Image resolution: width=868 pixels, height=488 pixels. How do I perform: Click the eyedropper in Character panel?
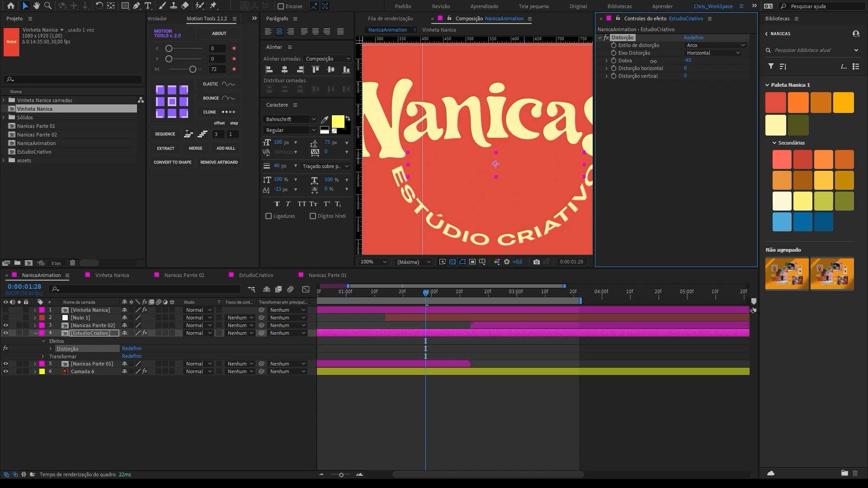pyautogui.click(x=324, y=120)
